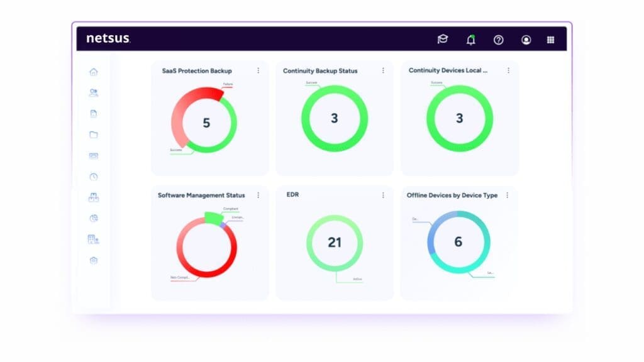Open SaaS Protection Backup options menu
The height and width of the screenshot is (362, 644).
(258, 70)
